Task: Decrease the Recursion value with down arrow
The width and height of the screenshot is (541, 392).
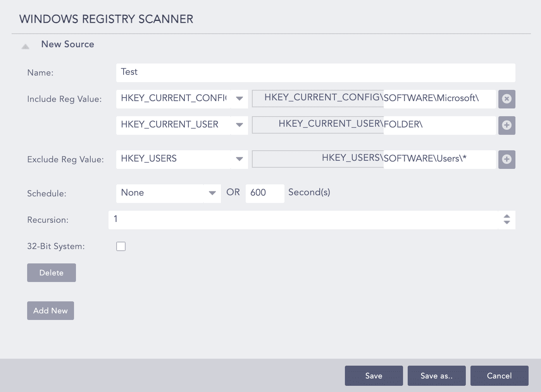Action: [507, 222]
